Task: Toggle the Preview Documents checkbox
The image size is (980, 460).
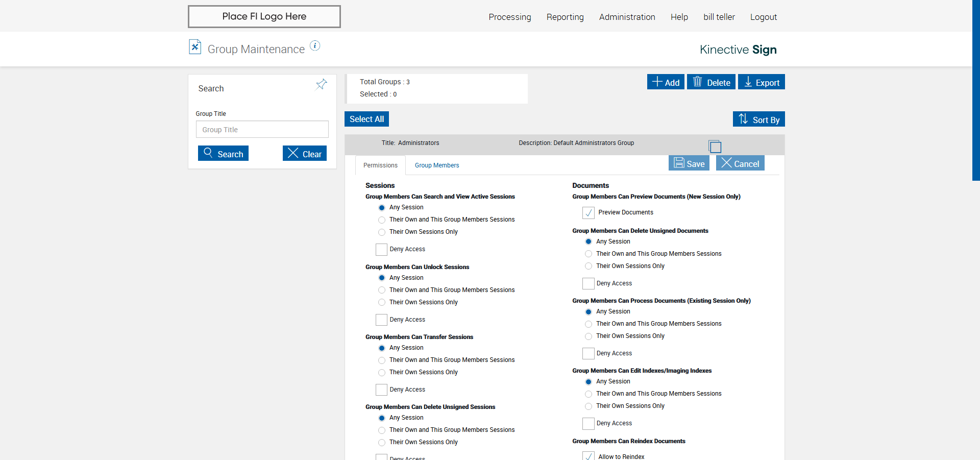Action: coord(588,212)
